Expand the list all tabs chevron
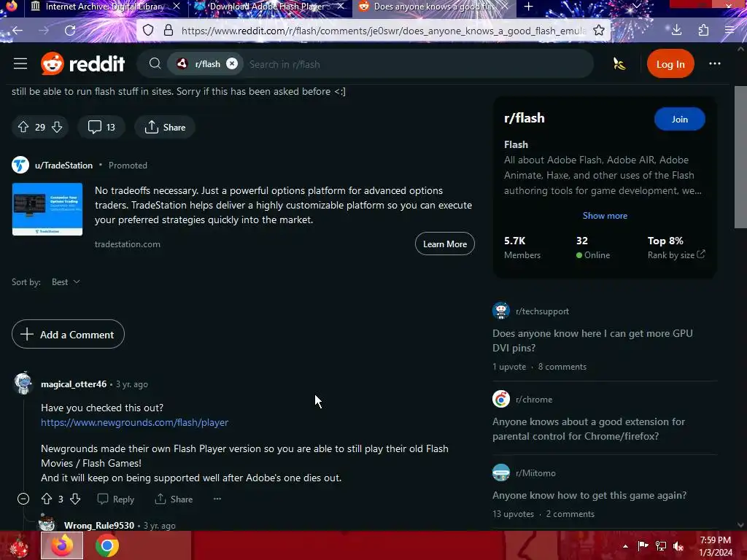The image size is (747, 560). (x=637, y=7)
